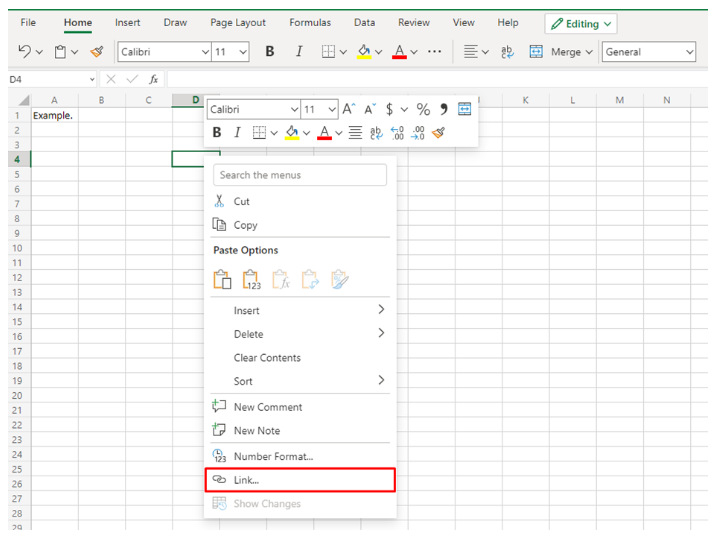The height and width of the screenshot is (541, 716).
Task: Apply percent style from the mini toolbar
Action: pos(423,109)
